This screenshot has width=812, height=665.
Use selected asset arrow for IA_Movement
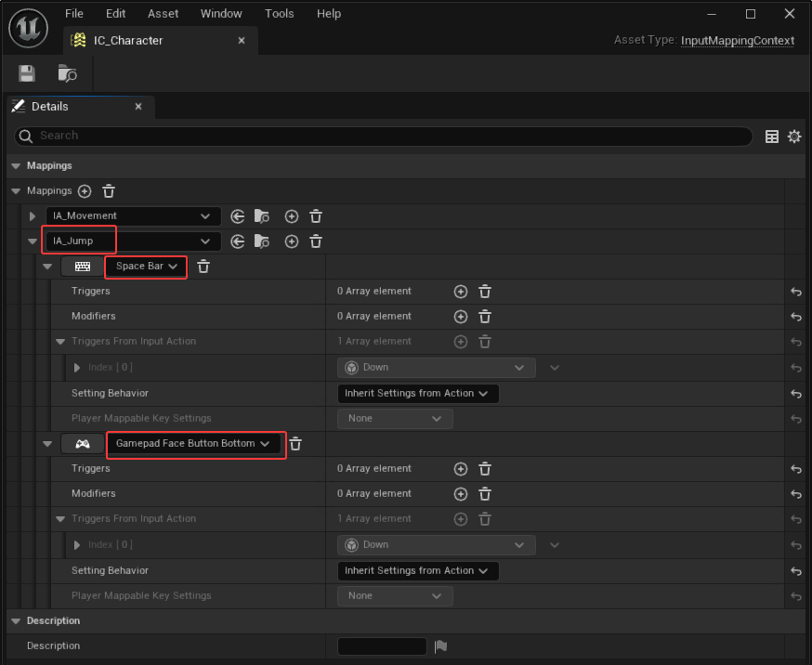coord(238,216)
